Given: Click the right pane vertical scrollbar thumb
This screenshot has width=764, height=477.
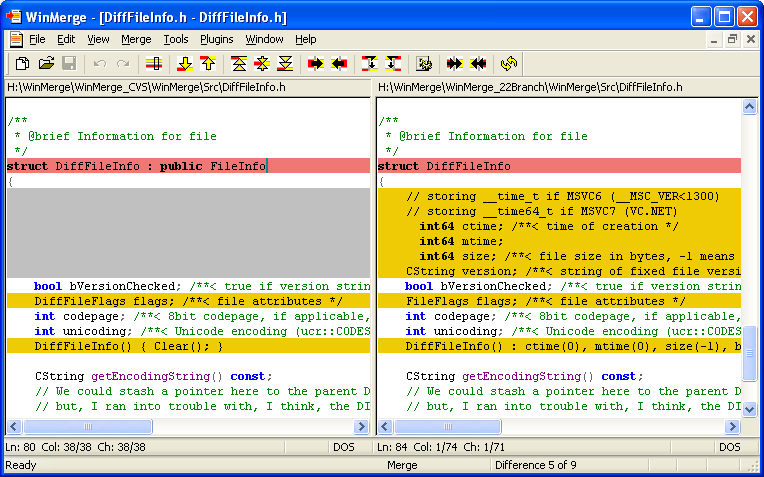Looking at the screenshot, I should coord(749,352).
